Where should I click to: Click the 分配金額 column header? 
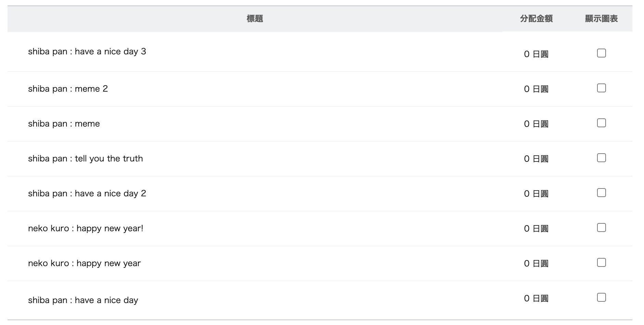536,19
